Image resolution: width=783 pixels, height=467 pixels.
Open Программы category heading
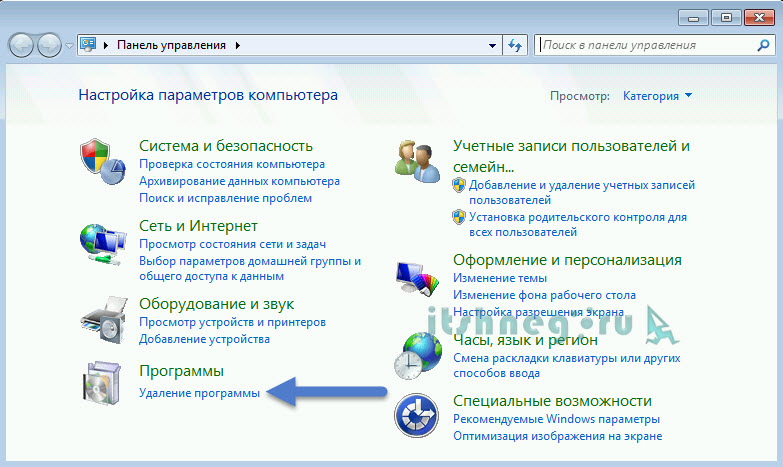coord(181,371)
